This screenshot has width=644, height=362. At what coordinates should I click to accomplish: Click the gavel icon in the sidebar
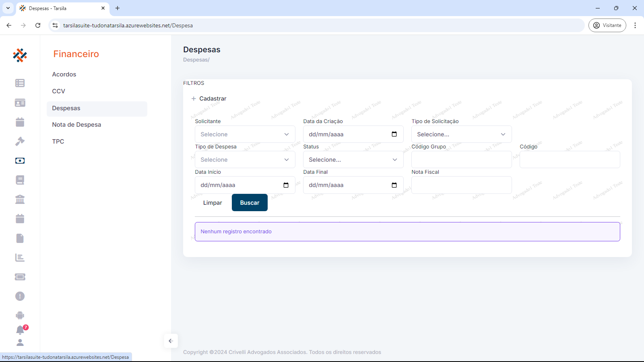20,141
